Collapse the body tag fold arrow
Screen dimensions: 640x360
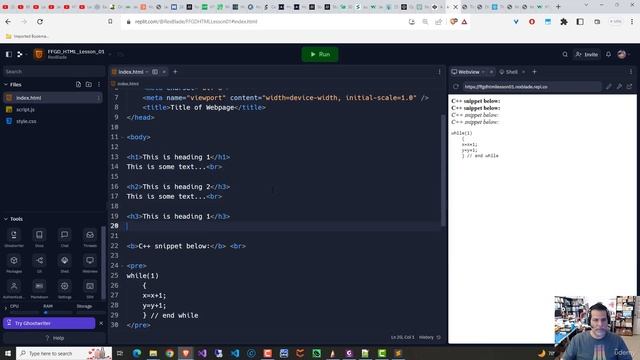(123, 137)
